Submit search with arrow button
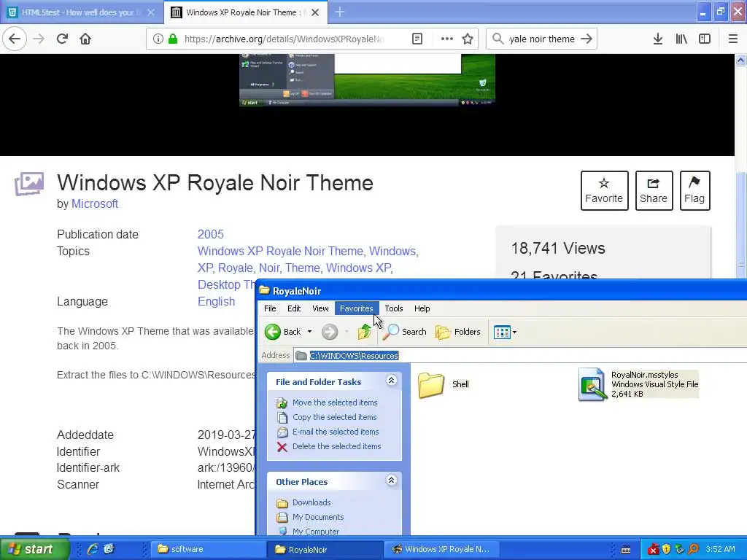The height and width of the screenshot is (560, 747). pyautogui.click(x=587, y=39)
